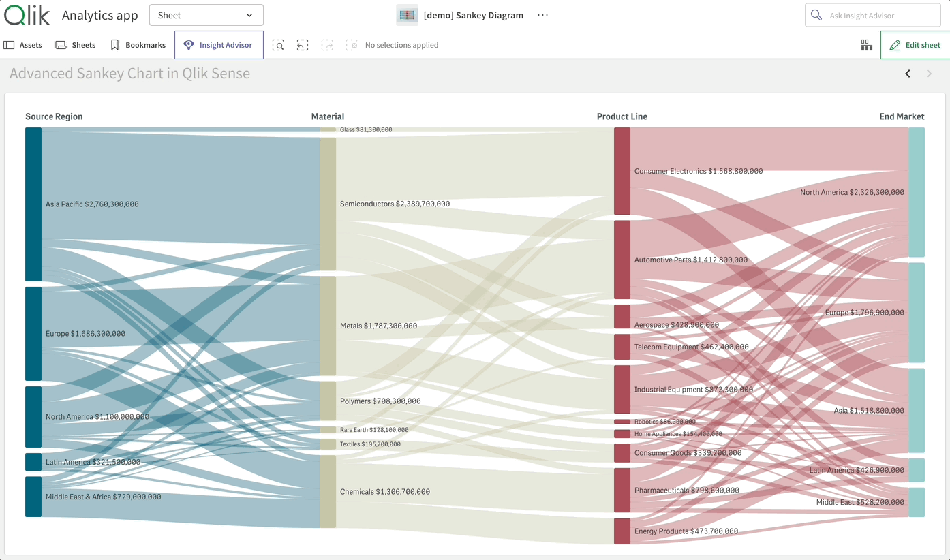950x560 pixels.
Task: Select the Home Appliances $154,400,000 node
Action: click(x=622, y=434)
